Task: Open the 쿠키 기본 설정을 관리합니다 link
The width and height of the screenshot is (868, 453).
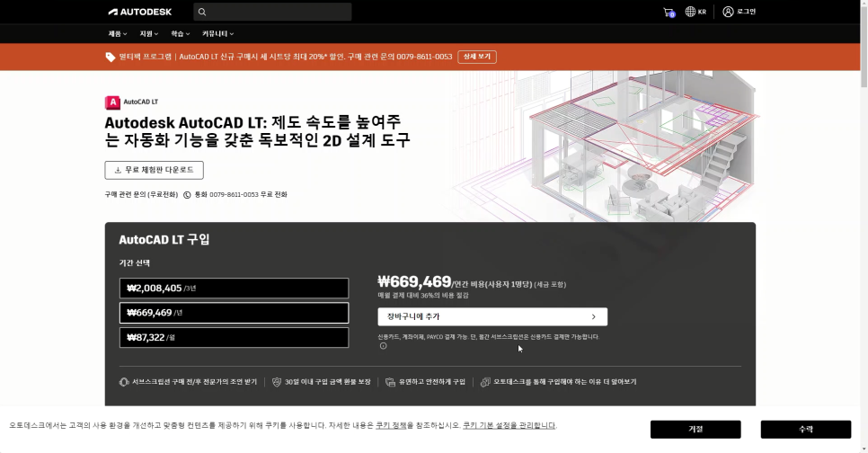Action: (509, 425)
